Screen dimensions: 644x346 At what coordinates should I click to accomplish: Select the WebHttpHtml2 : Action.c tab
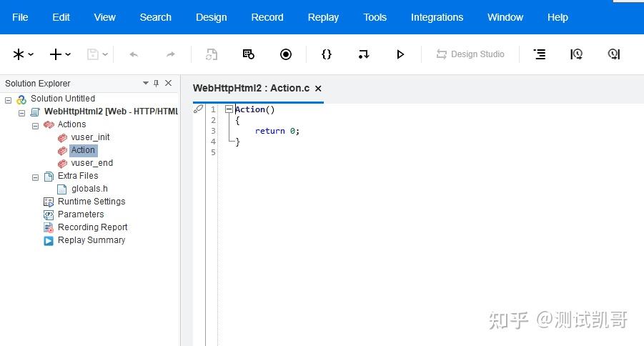tap(251, 89)
